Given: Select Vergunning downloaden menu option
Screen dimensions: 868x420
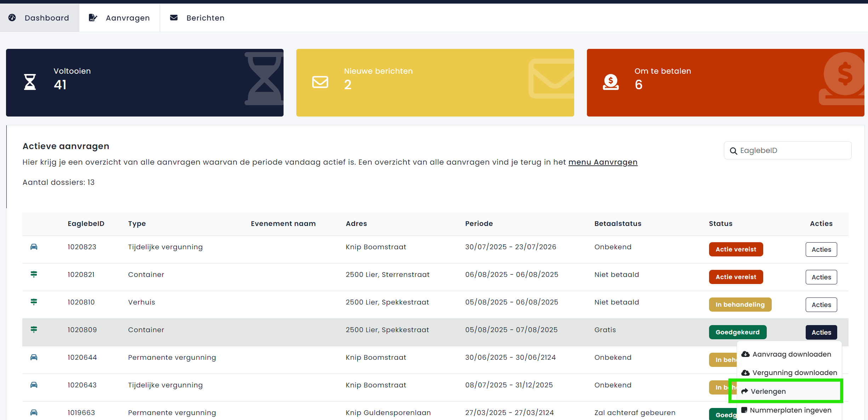Looking at the screenshot, I should pyautogui.click(x=794, y=373).
